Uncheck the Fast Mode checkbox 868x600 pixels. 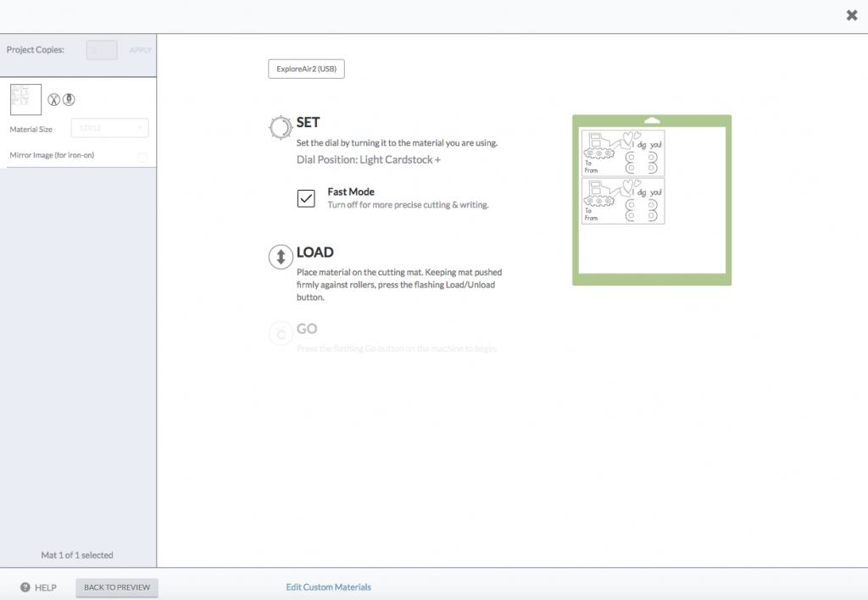click(x=306, y=198)
